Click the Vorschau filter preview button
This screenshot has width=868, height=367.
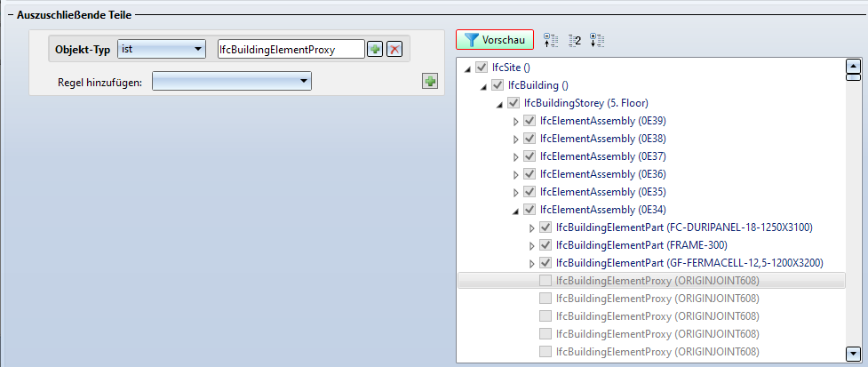[x=495, y=40]
